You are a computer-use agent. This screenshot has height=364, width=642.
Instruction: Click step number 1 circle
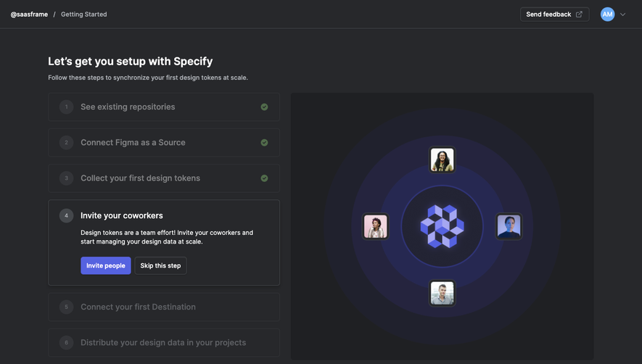coord(66,107)
